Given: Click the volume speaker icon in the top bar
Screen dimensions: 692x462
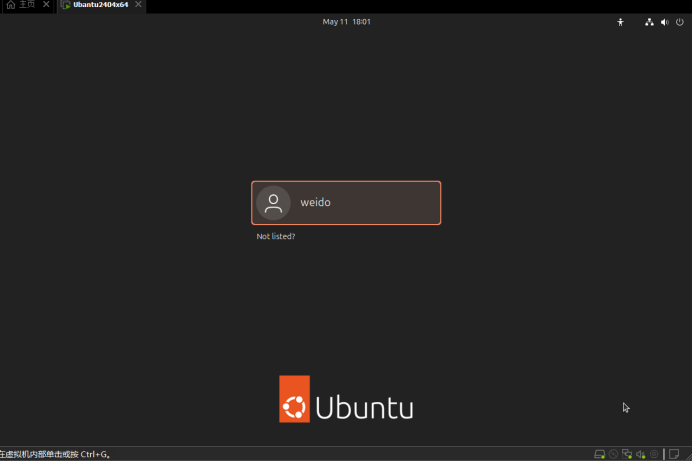Looking at the screenshot, I should 665,22.
